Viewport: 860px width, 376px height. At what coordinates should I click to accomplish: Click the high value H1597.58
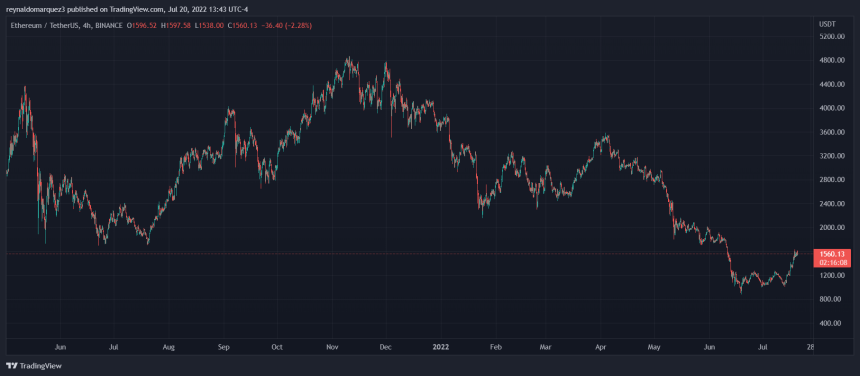[x=176, y=25]
